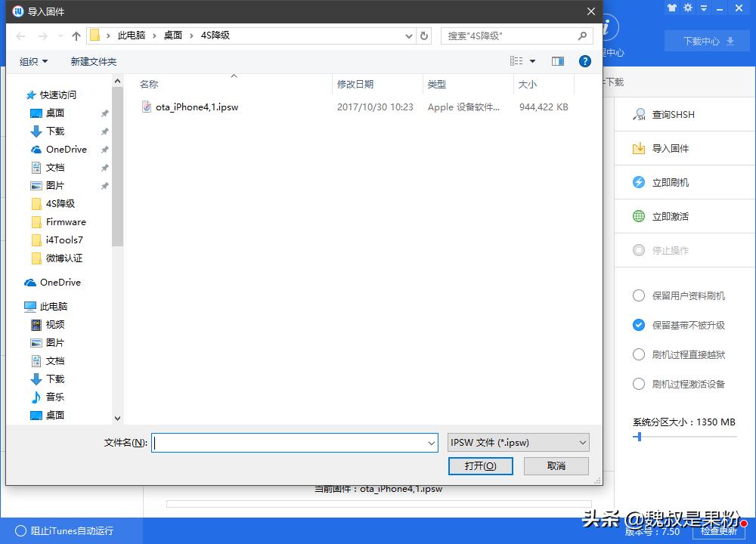
Task: Open the 下载中心 menu button
Action: 706,41
